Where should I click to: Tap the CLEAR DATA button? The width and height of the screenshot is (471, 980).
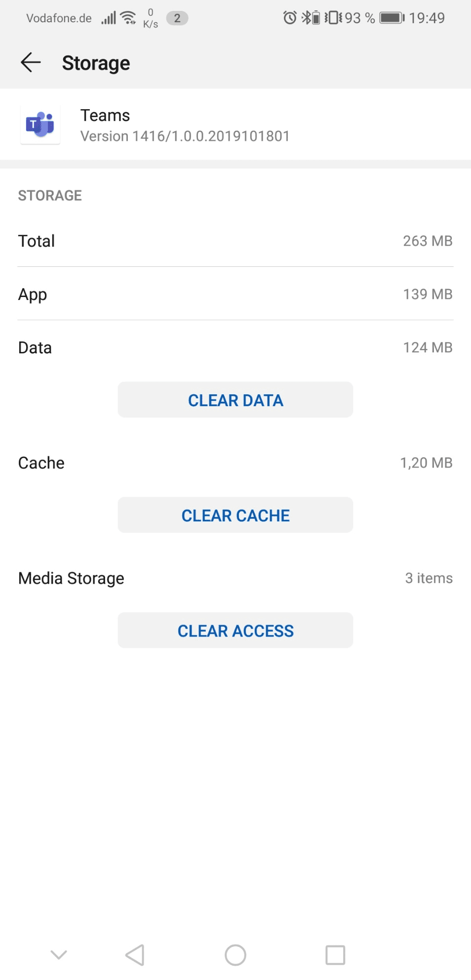click(x=235, y=400)
